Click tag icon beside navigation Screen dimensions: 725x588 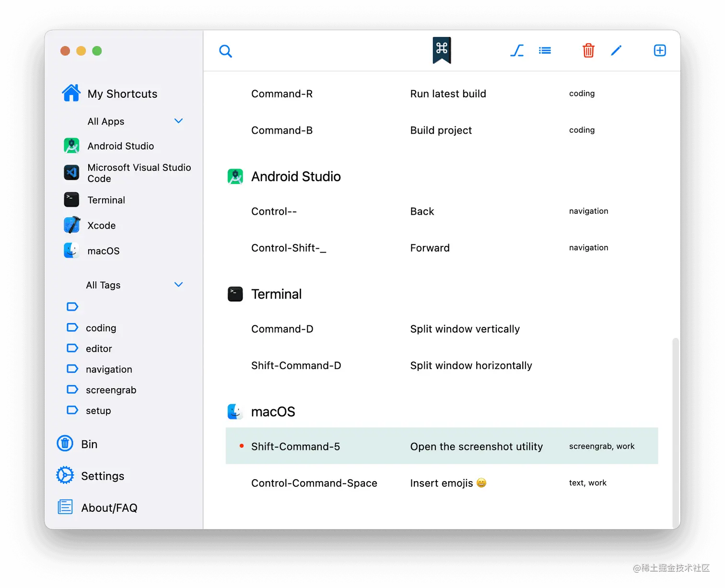click(x=72, y=369)
